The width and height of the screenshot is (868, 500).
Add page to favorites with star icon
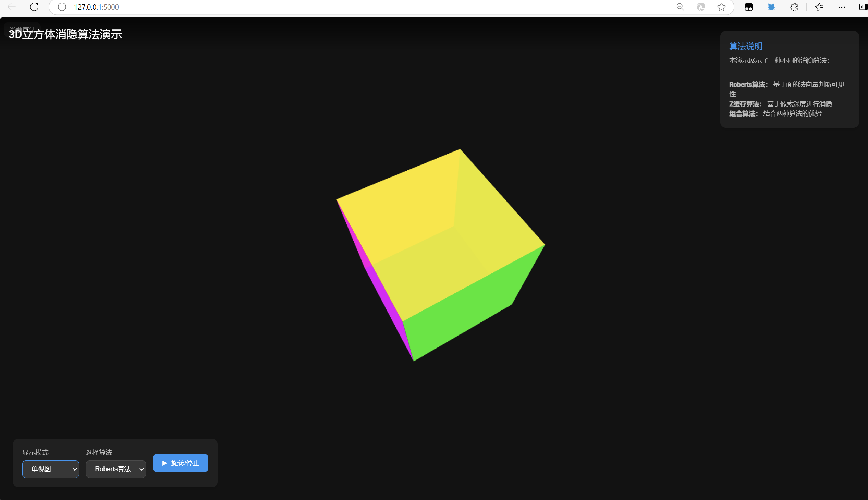pyautogui.click(x=721, y=7)
